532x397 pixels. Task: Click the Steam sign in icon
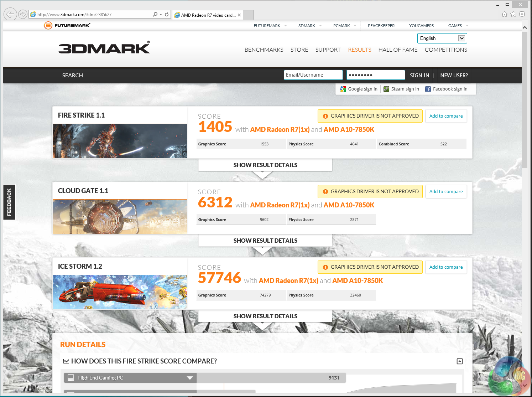tap(386, 89)
